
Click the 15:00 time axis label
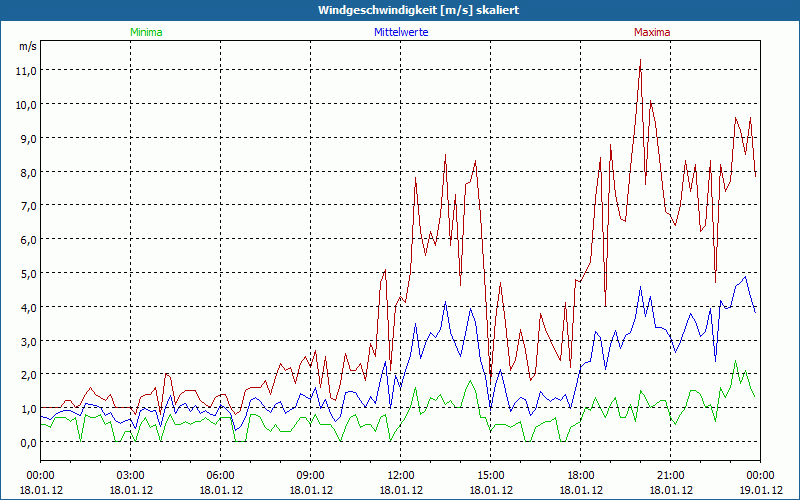coord(491,476)
